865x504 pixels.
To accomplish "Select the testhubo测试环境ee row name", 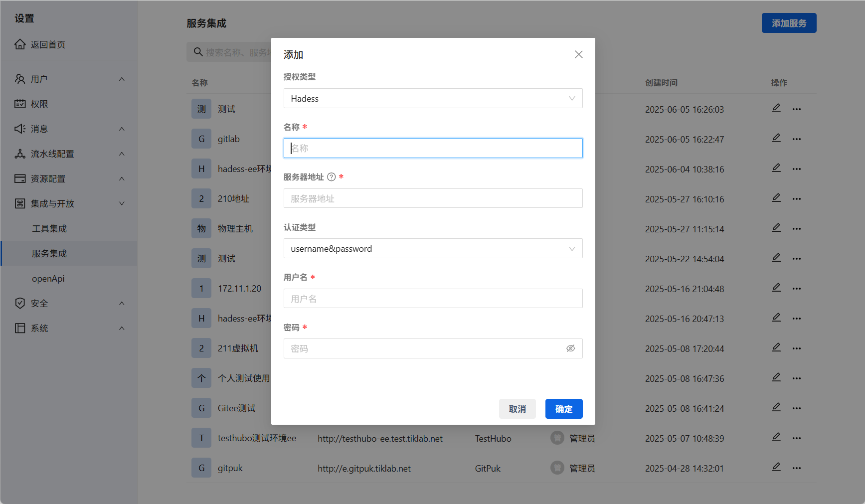I will (257, 438).
